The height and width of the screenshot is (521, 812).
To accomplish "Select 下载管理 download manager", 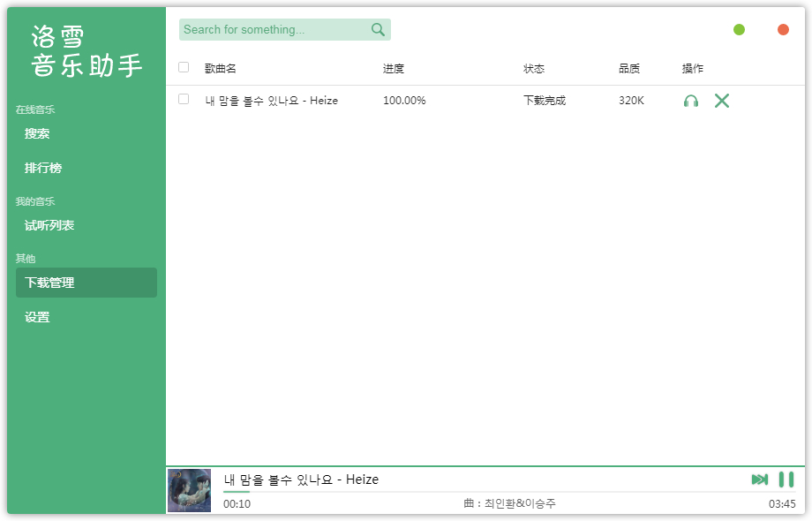I will [49, 283].
